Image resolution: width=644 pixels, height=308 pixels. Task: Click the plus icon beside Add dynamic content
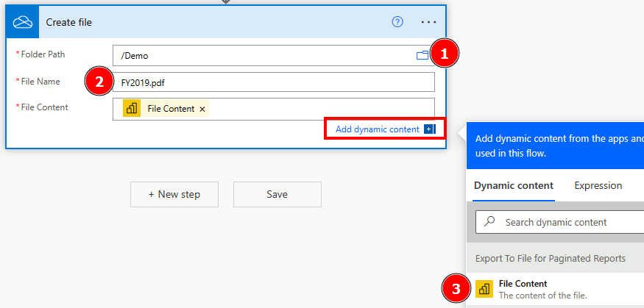click(x=429, y=129)
